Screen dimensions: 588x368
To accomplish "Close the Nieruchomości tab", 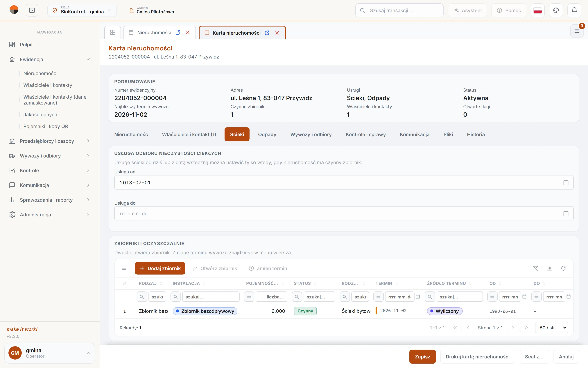I will [x=188, y=32].
